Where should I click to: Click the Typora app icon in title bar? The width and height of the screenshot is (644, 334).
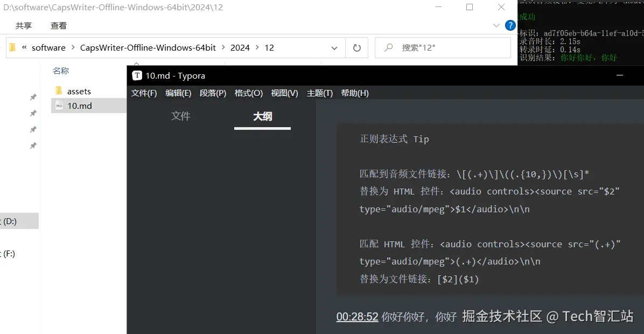137,75
